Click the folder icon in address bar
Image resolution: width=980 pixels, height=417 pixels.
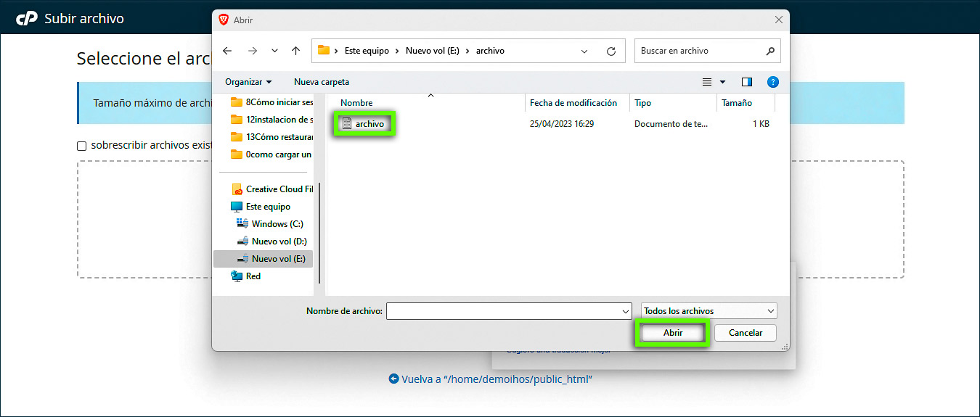(x=324, y=51)
